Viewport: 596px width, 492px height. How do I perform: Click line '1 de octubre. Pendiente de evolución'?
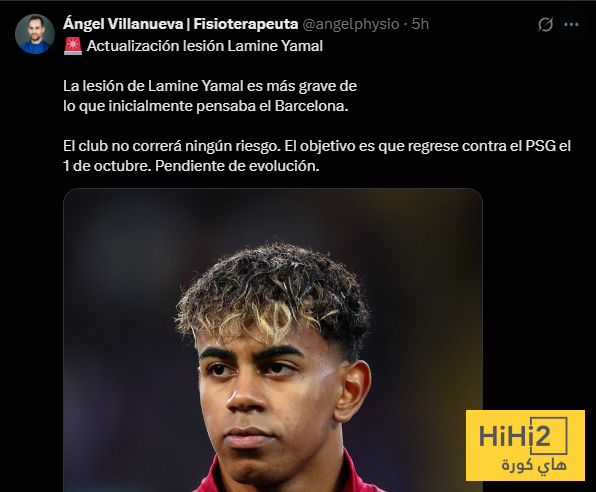(191, 166)
